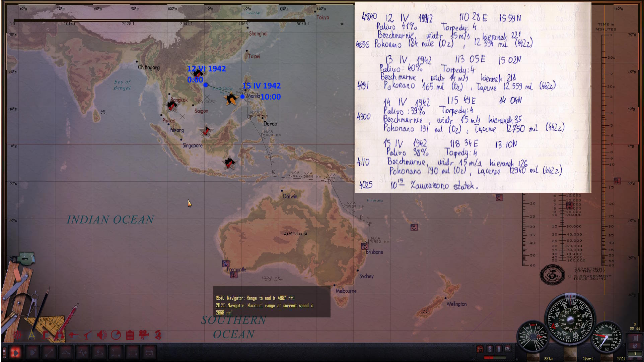This screenshot has height=362, width=644.
Task: Click the Brisbane port anchor marker
Action: pyautogui.click(x=365, y=246)
